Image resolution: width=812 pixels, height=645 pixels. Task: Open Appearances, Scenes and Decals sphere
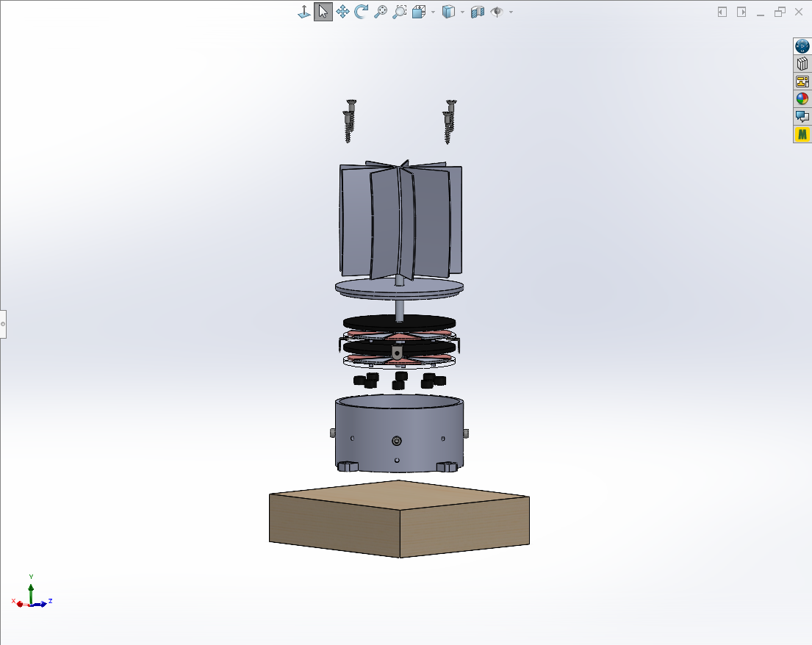coord(802,98)
